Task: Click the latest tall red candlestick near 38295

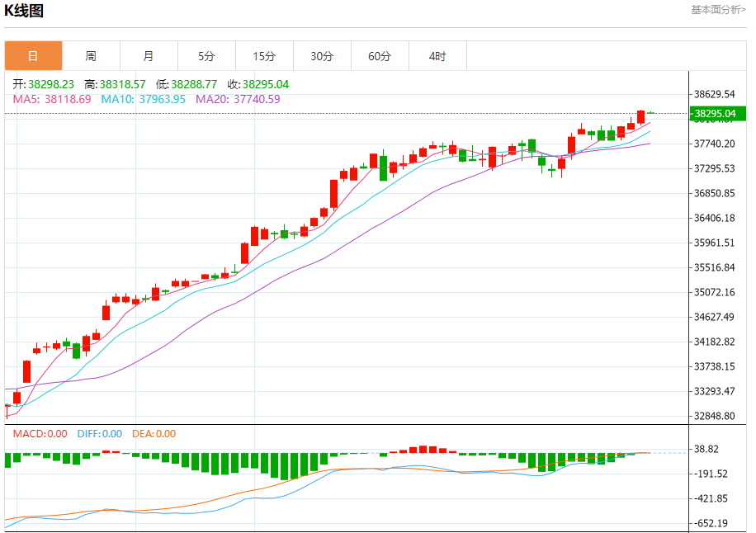Action: [640, 117]
